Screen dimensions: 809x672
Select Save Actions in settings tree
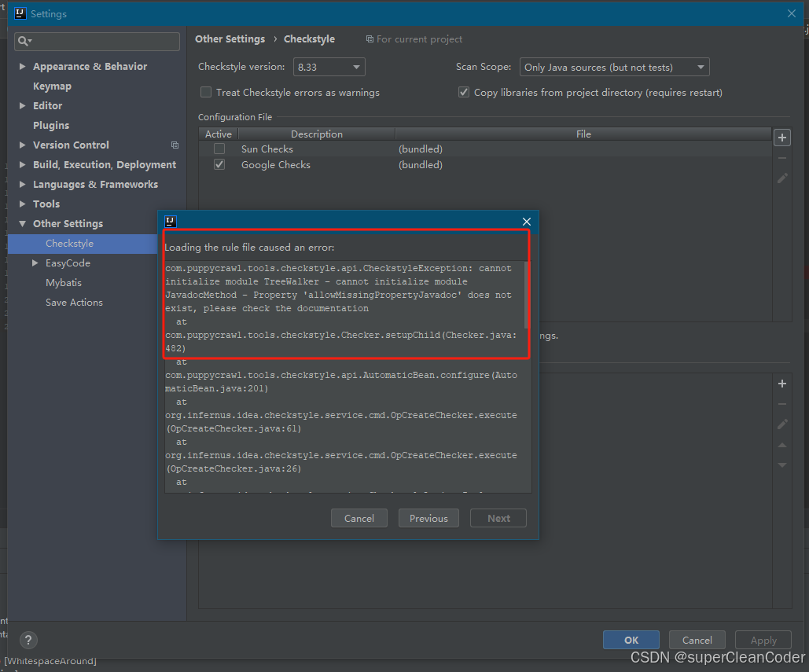(74, 303)
